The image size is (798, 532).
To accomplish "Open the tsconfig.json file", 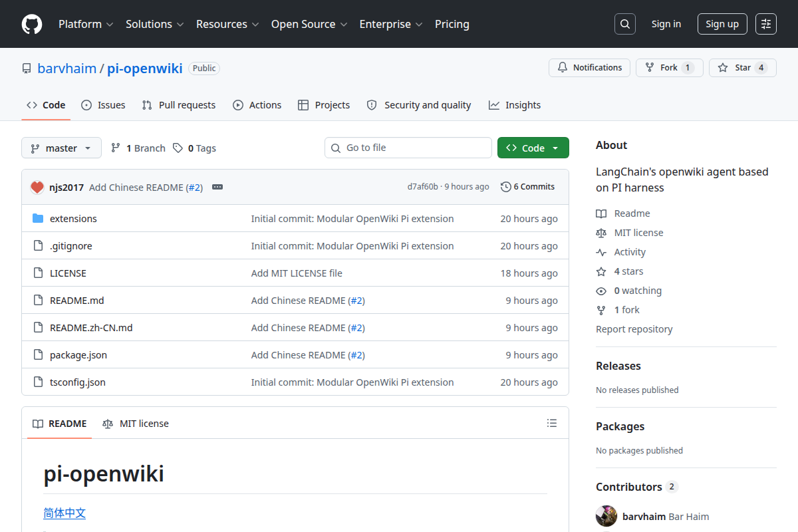I will [78, 382].
